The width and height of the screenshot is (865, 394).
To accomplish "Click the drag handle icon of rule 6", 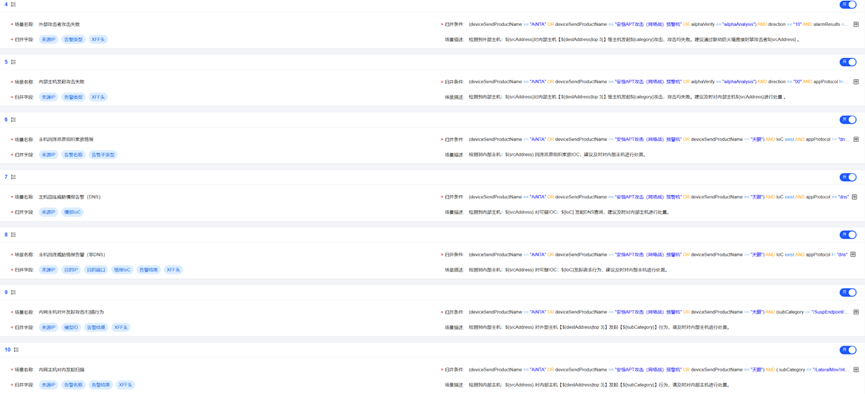I will pos(13,119).
